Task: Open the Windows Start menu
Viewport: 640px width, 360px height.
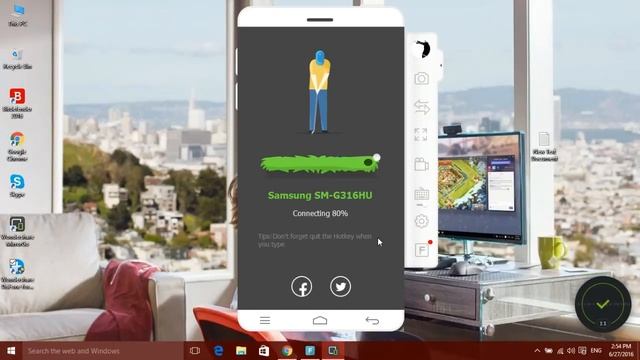Action: [x=11, y=351]
